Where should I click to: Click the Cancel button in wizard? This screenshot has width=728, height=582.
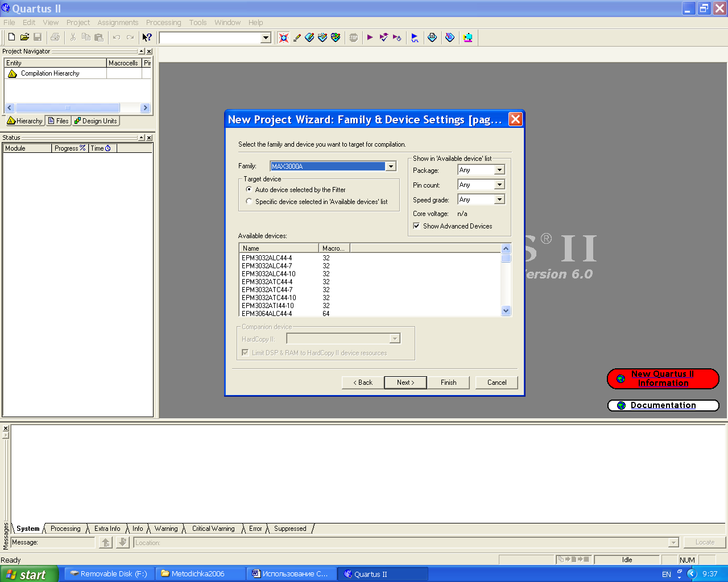click(x=497, y=383)
